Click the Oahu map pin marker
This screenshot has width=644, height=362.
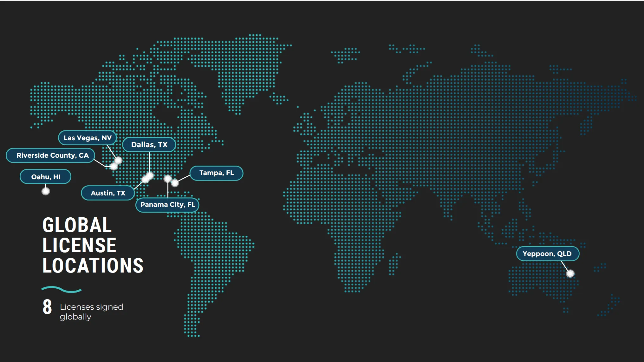point(46,191)
